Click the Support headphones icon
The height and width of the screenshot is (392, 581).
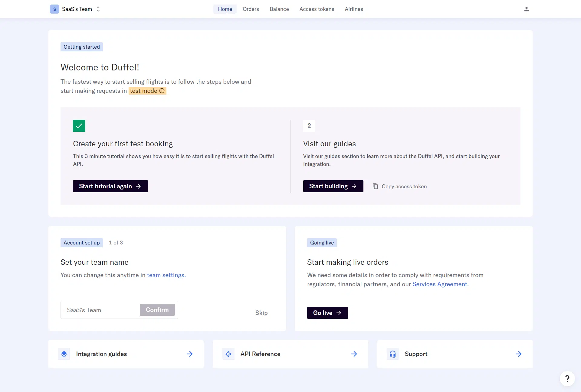pos(393,354)
